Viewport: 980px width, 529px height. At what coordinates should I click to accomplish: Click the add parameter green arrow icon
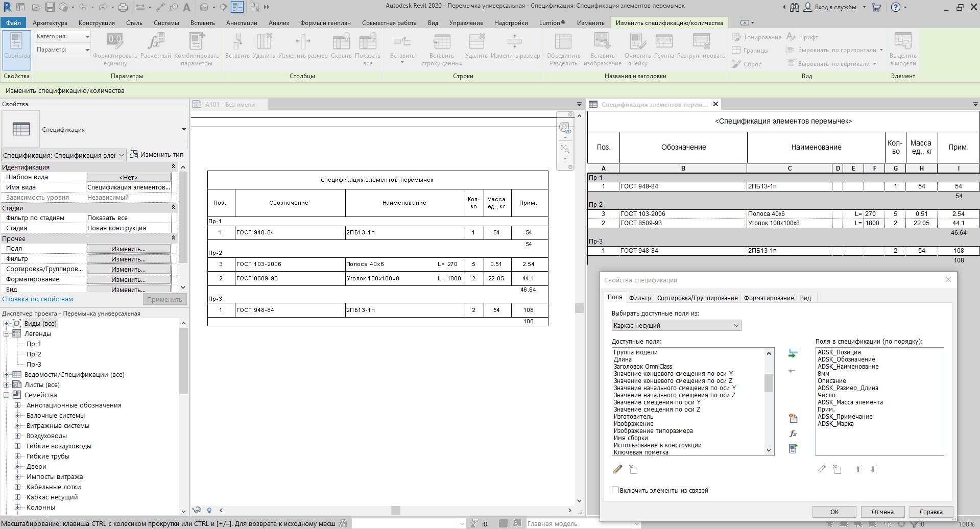click(x=793, y=353)
